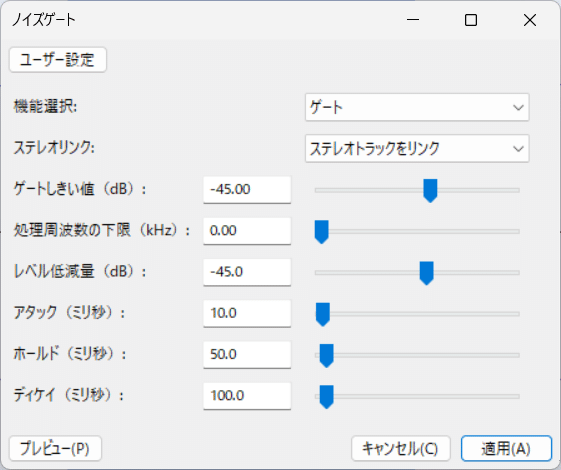561x470 pixels.
Task: Click the レベル低減量 slider handle
Action: coord(426,273)
